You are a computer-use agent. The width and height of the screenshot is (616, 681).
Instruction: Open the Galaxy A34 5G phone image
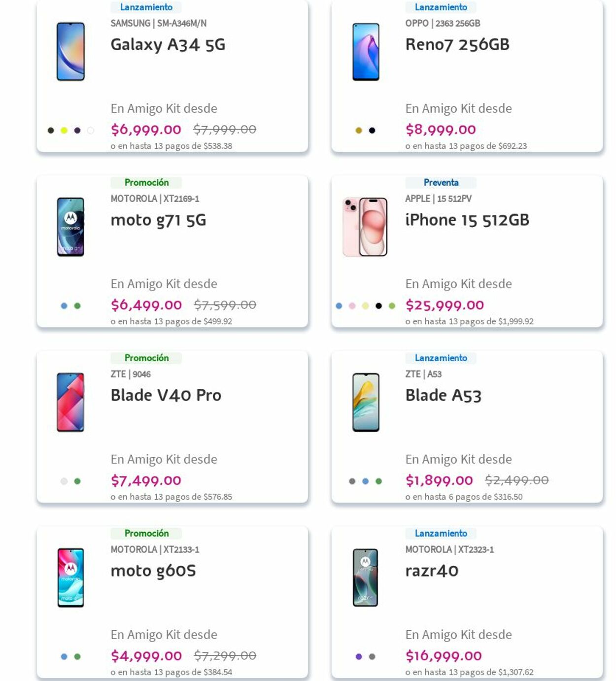tap(70, 51)
